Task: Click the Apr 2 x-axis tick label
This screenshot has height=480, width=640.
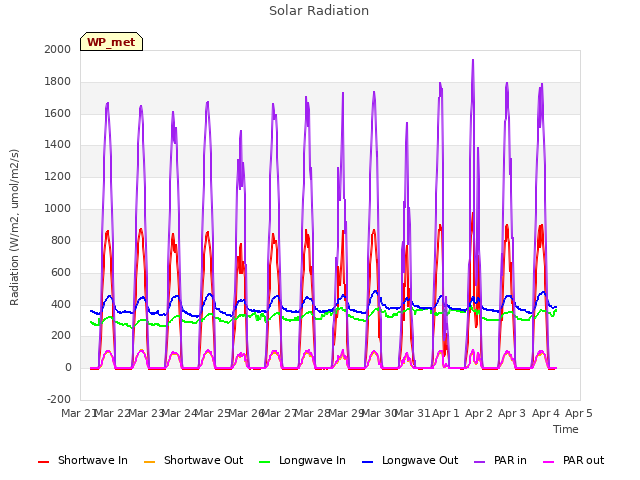Action: click(x=479, y=413)
